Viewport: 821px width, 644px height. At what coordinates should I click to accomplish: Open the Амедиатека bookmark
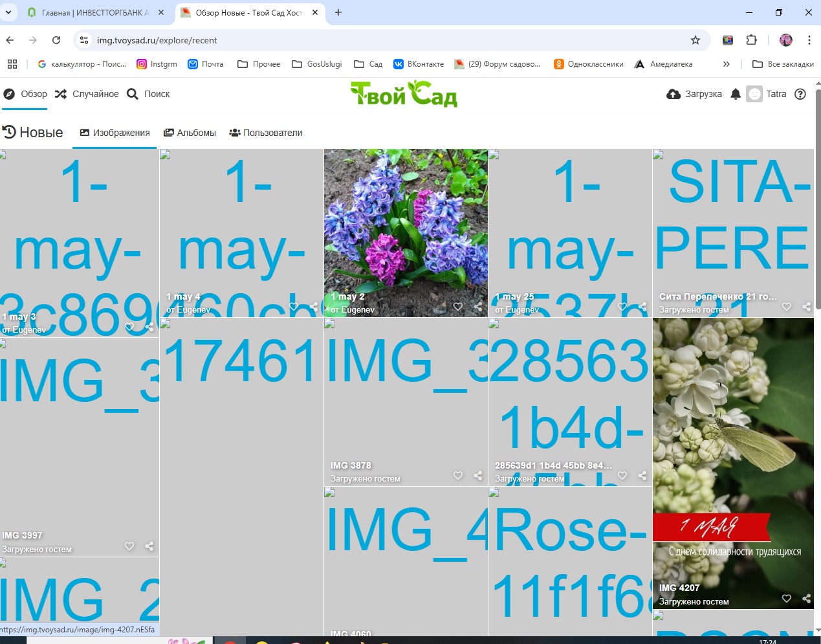664,64
